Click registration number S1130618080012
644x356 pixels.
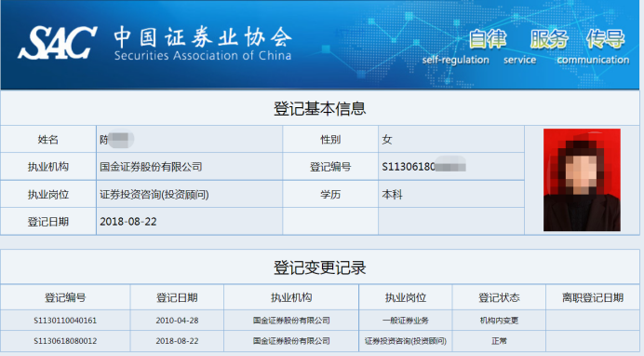pyautogui.click(x=65, y=341)
